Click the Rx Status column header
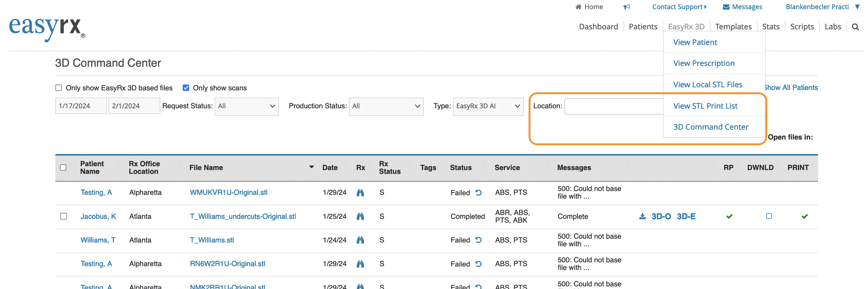This screenshot has width=868, height=289. (390, 168)
